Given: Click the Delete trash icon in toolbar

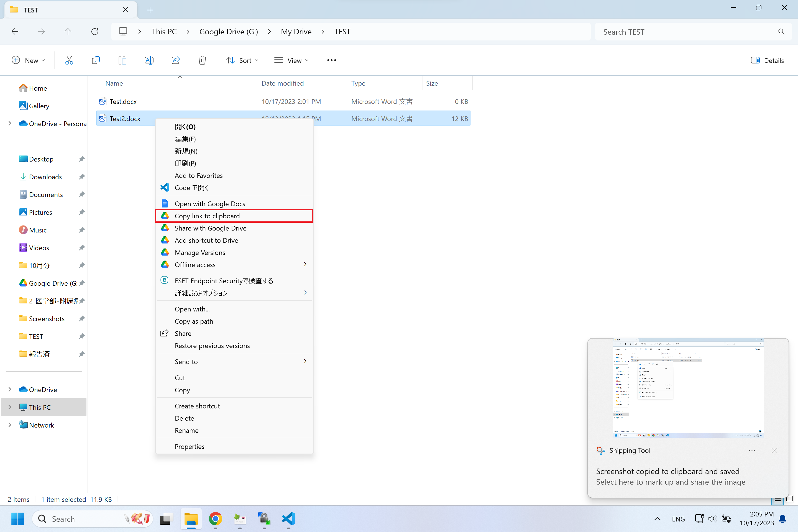Looking at the screenshot, I should (202, 60).
